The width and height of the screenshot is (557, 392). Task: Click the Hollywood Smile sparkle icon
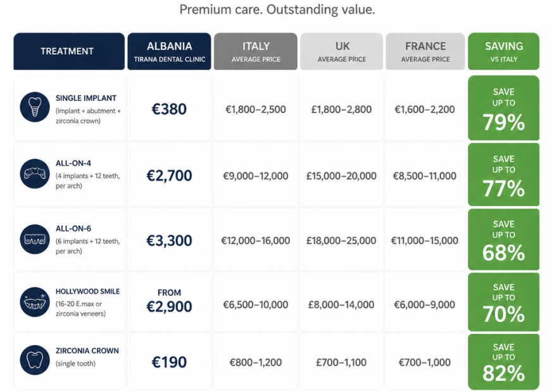[x=35, y=302]
